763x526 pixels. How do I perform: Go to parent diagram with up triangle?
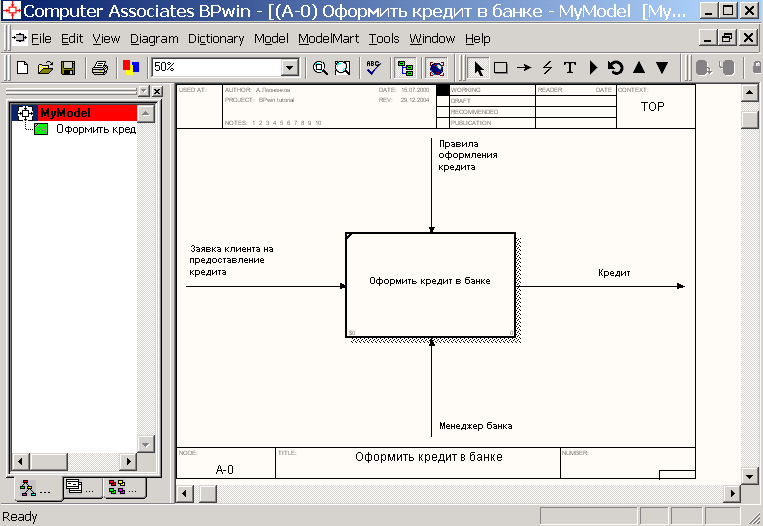[x=639, y=68]
